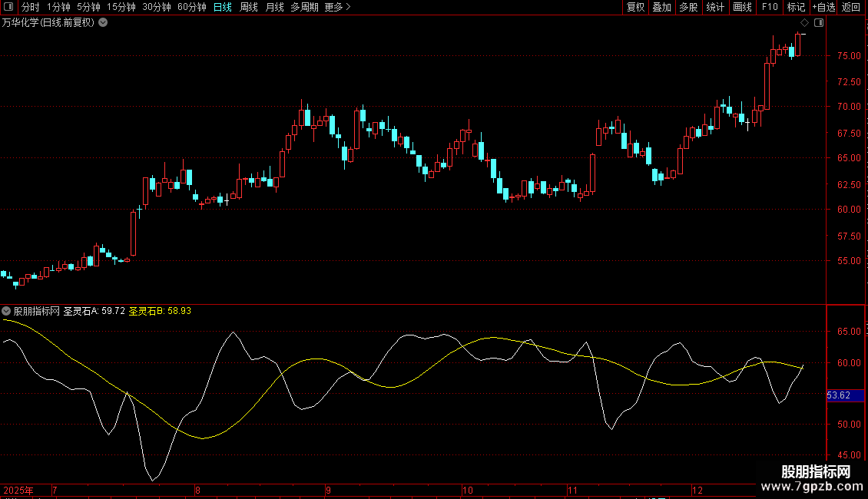868x499 pixels.
Task: Click the 叠加 overlay button
Action: 661,7
